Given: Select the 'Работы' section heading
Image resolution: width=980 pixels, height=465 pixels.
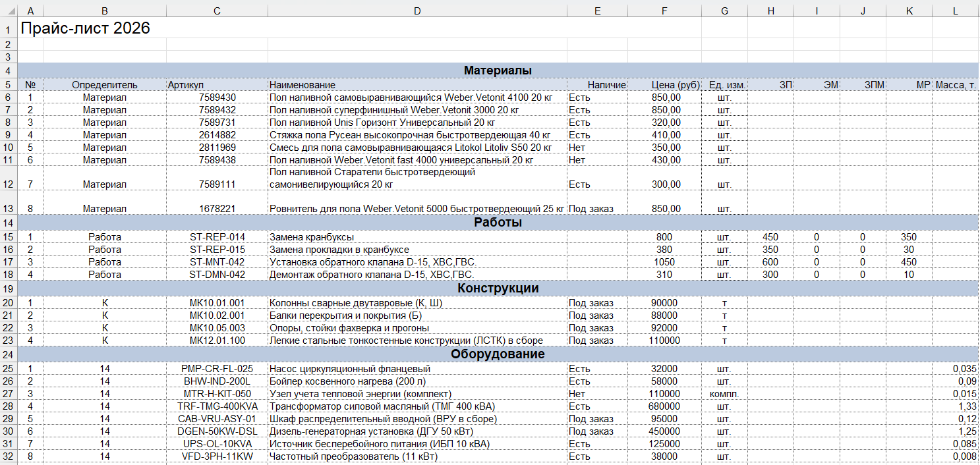Looking at the screenshot, I should point(498,223).
